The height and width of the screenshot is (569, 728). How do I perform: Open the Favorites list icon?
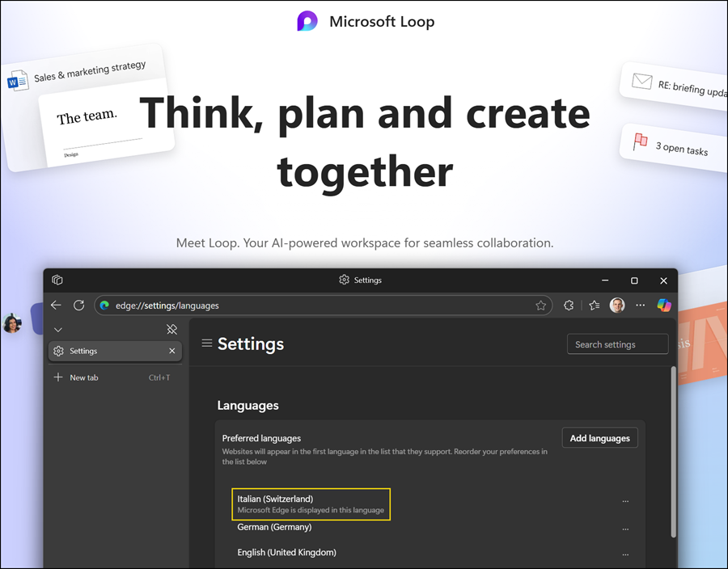pyautogui.click(x=594, y=306)
